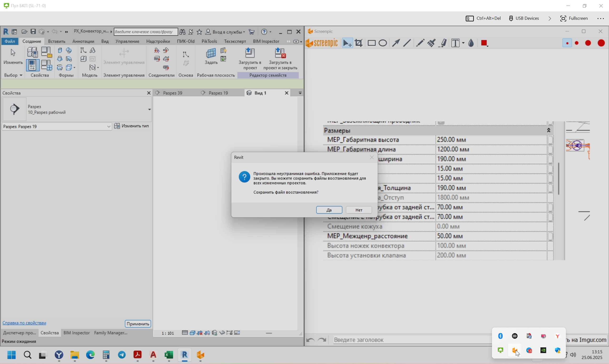
Task: Open the Управление ribbon tab
Action: coord(127,41)
